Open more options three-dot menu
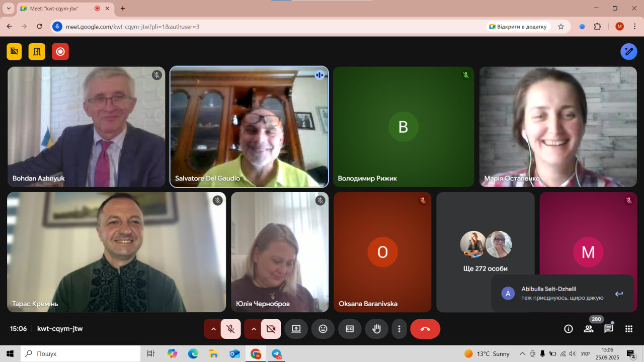This screenshot has height=362, width=644. [x=399, y=329]
